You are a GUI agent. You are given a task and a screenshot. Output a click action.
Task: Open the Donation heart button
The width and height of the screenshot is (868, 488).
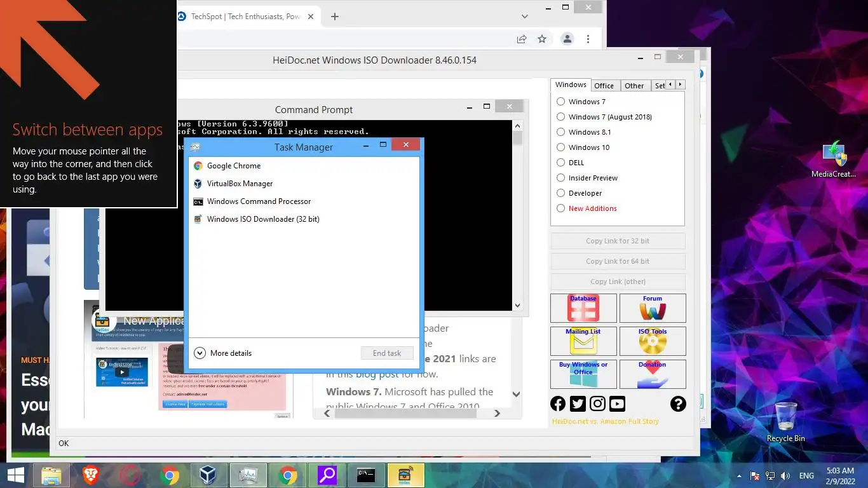tap(653, 374)
